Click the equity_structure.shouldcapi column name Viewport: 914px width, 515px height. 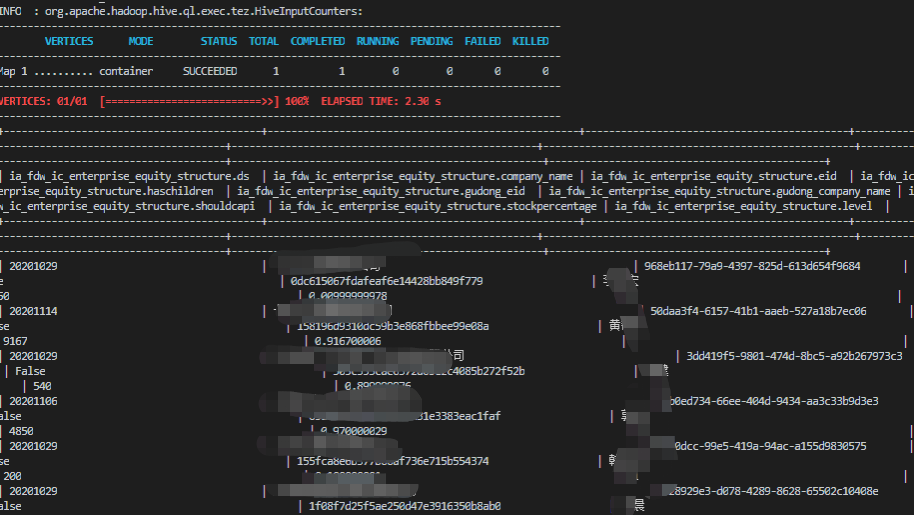(x=128, y=206)
